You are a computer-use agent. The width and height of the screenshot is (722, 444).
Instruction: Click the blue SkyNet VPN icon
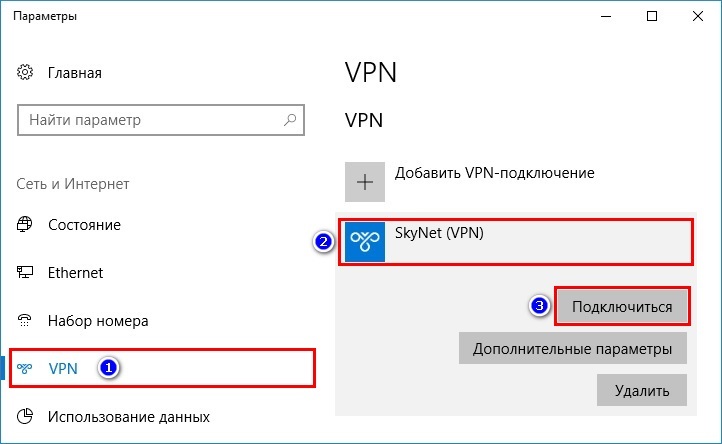pyautogui.click(x=365, y=242)
